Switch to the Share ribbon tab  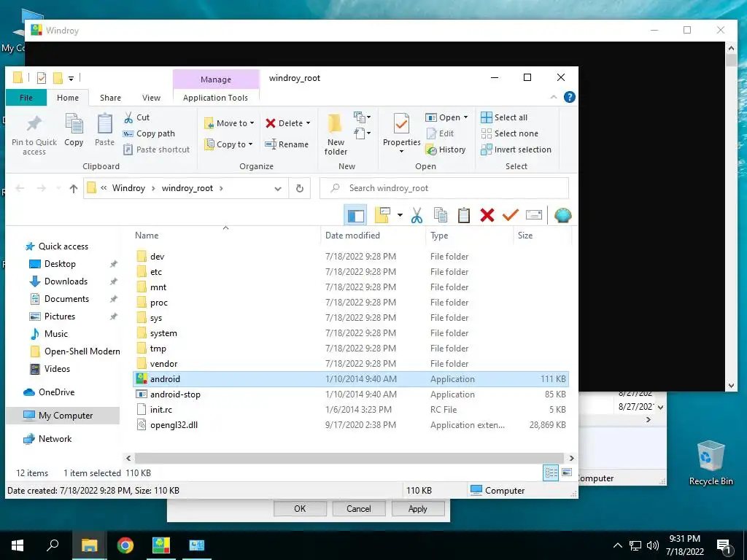[110, 98]
